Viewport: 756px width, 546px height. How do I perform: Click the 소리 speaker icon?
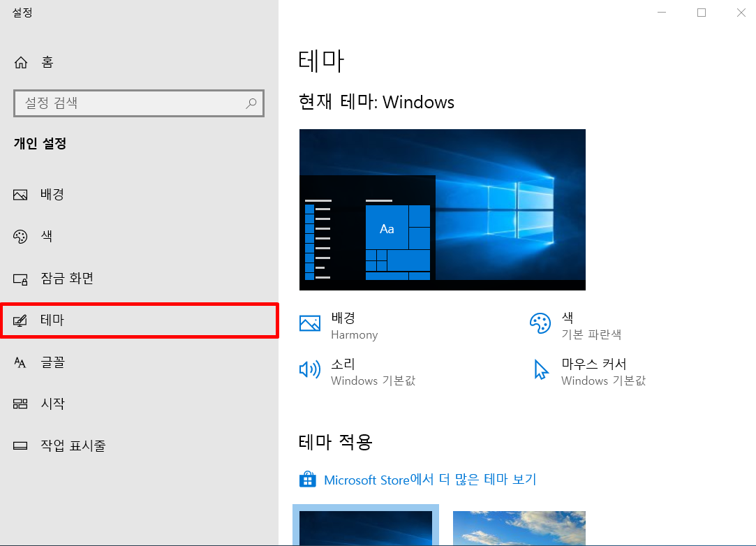(x=309, y=370)
